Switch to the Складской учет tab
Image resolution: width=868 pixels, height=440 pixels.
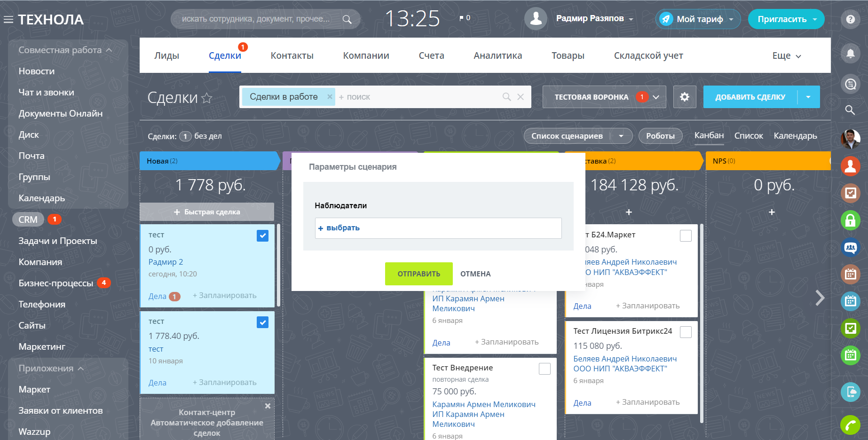click(x=648, y=55)
